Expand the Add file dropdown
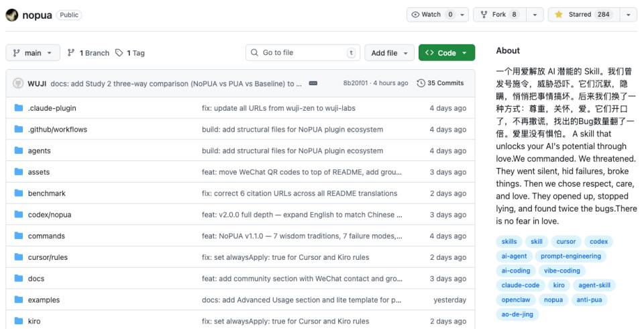This screenshot has height=329, width=644. (389, 53)
